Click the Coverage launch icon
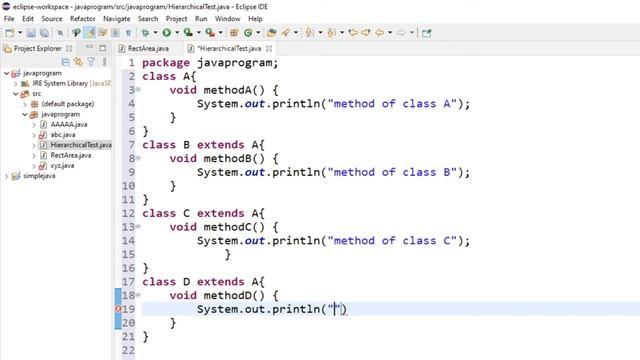This screenshot has width=640, height=360. click(x=188, y=33)
